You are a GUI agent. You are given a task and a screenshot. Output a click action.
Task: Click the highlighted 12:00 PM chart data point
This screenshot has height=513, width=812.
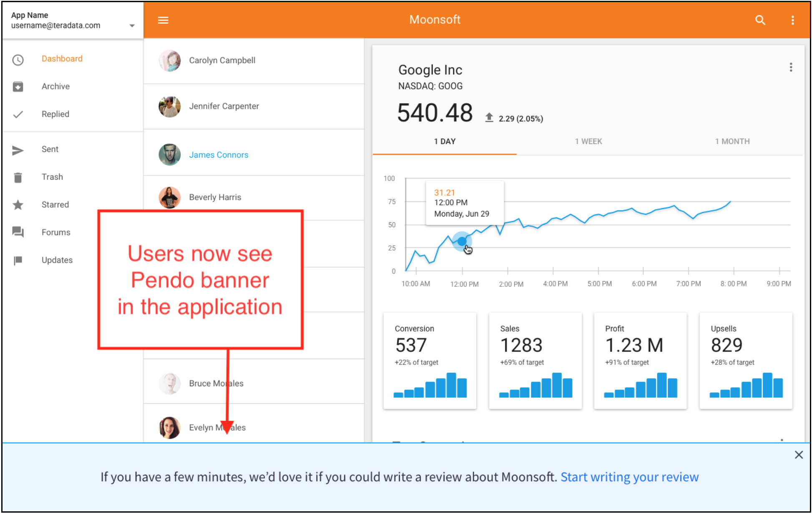[461, 241]
